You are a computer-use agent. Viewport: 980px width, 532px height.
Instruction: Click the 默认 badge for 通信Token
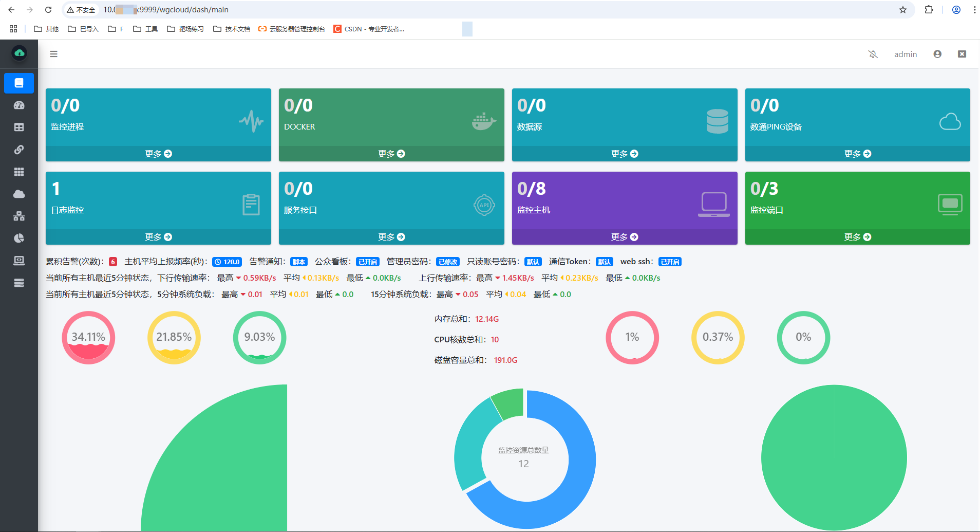[605, 262]
